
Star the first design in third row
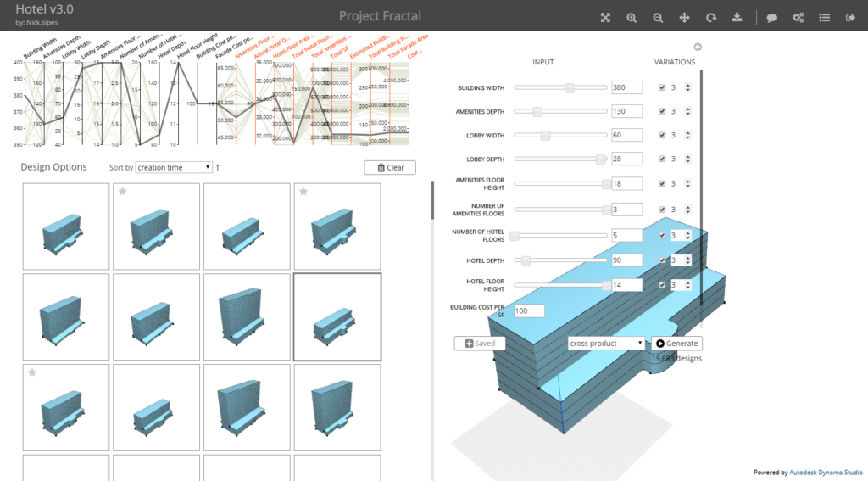point(32,372)
